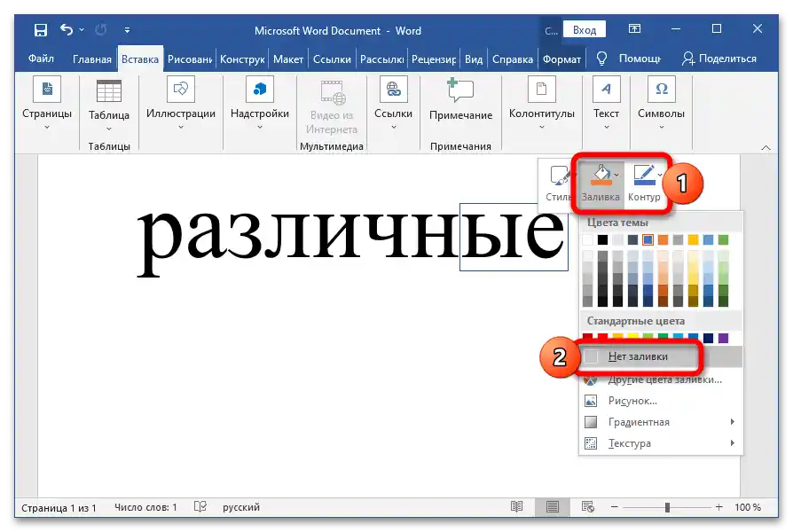793x532 pixels.
Task: Open Customize Quick Access Toolbar arrow
Action: 127,30
